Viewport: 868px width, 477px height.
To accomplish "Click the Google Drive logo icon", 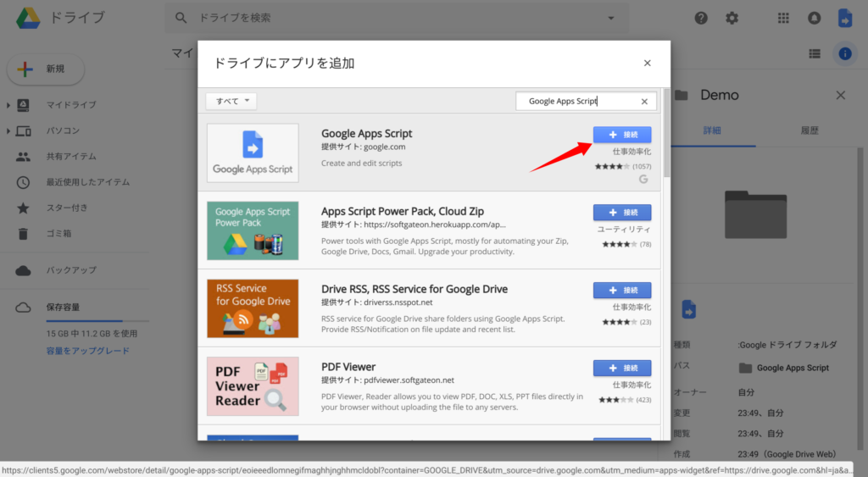I will [x=28, y=18].
